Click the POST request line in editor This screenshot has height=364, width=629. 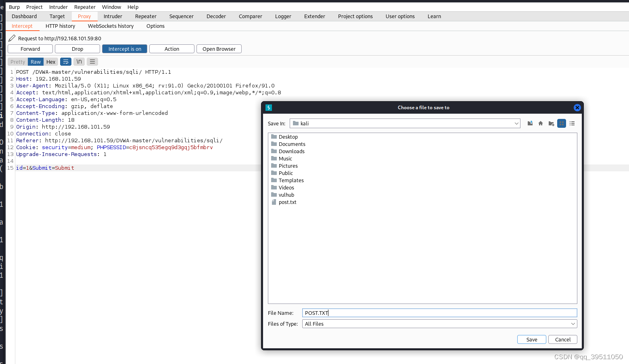pyautogui.click(x=94, y=72)
